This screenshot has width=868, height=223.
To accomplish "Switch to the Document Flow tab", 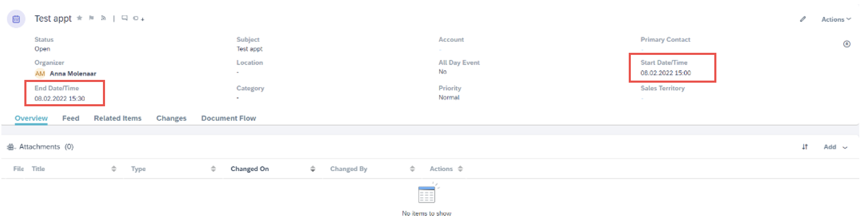I will (228, 118).
